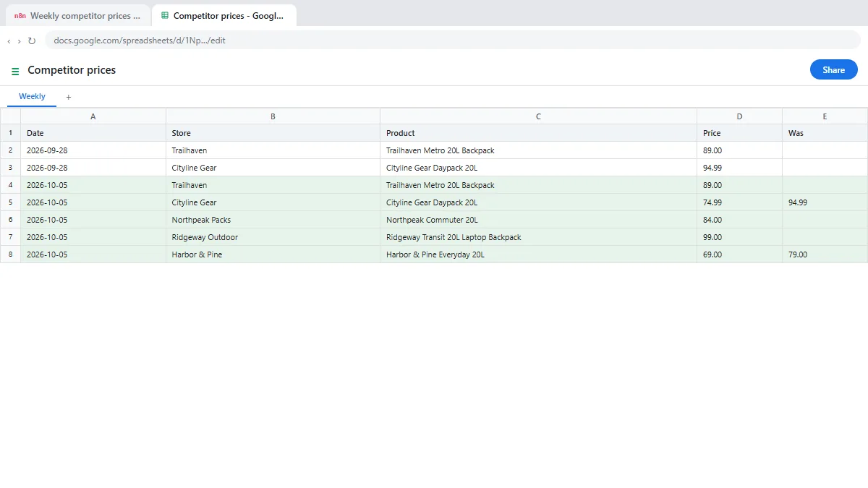Select the Ridgeway Outdoor cell

pos(273,237)
